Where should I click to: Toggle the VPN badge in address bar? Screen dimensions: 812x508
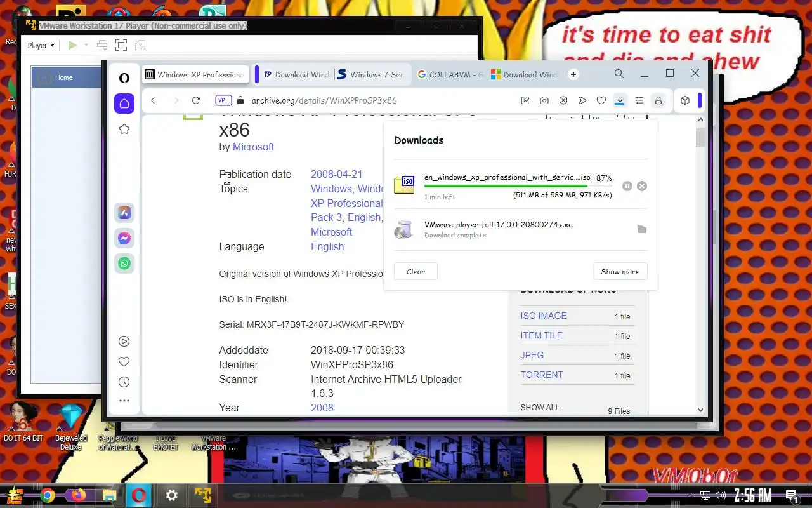pyautogui.click(x=223, y=100)
